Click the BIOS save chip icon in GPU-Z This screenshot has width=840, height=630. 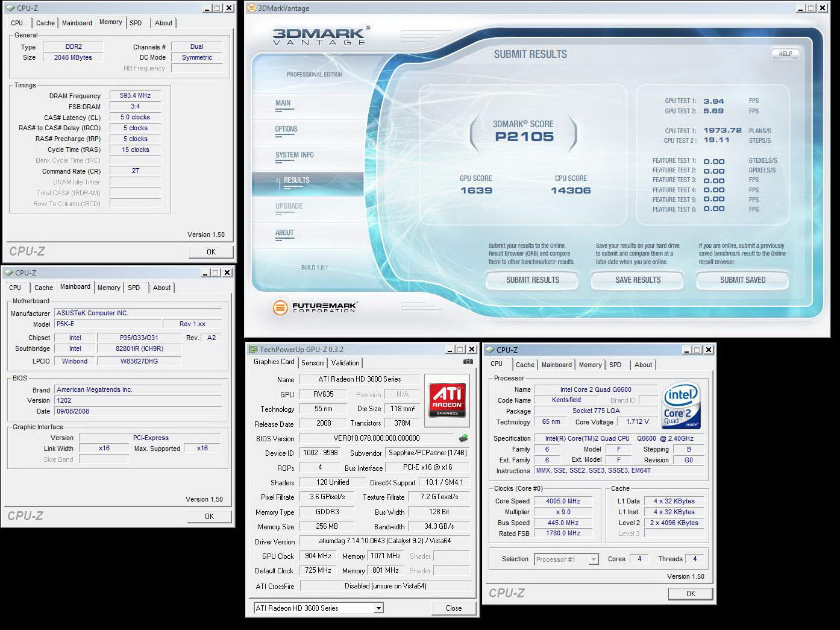point(463,438)
